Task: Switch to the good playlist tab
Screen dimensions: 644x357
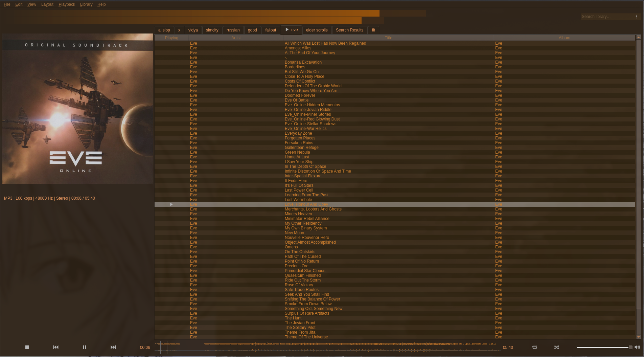Action: coord(252,30)
